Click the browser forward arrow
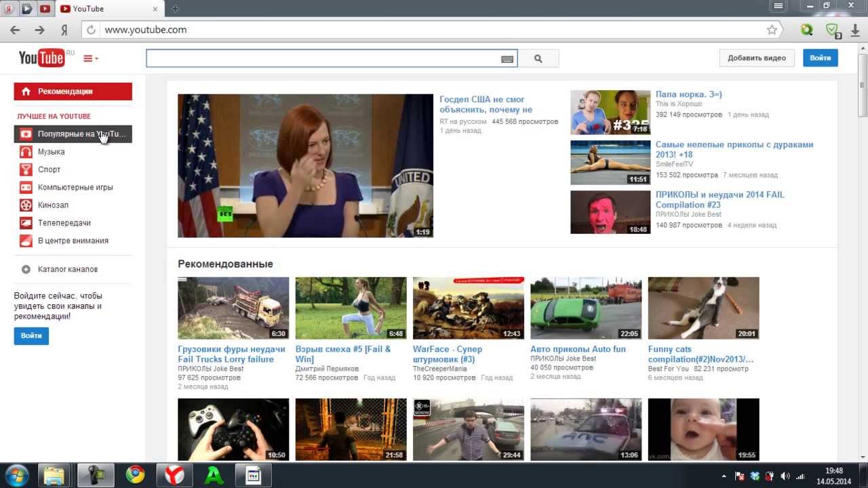 [x=39, y=30]
